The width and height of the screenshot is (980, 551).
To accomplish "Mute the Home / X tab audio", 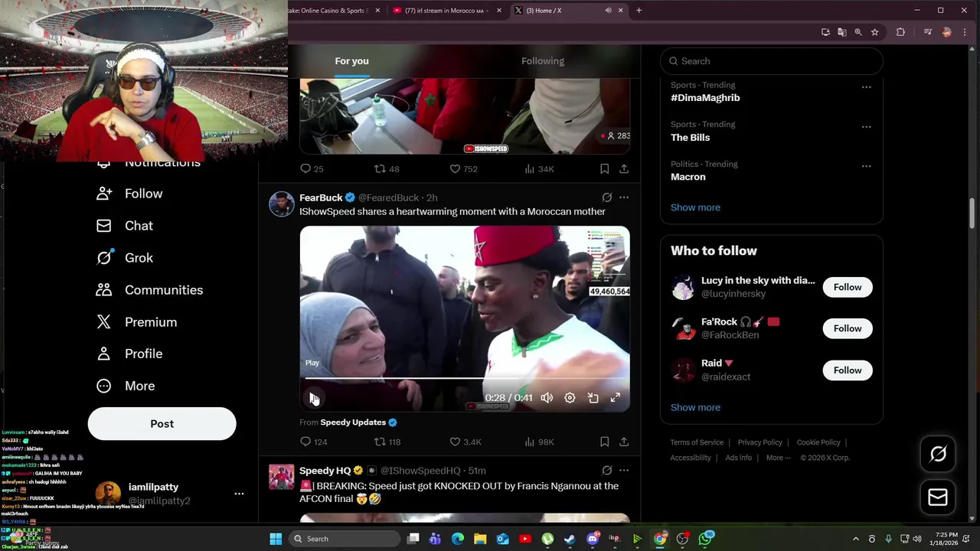I will coord(608,11).
